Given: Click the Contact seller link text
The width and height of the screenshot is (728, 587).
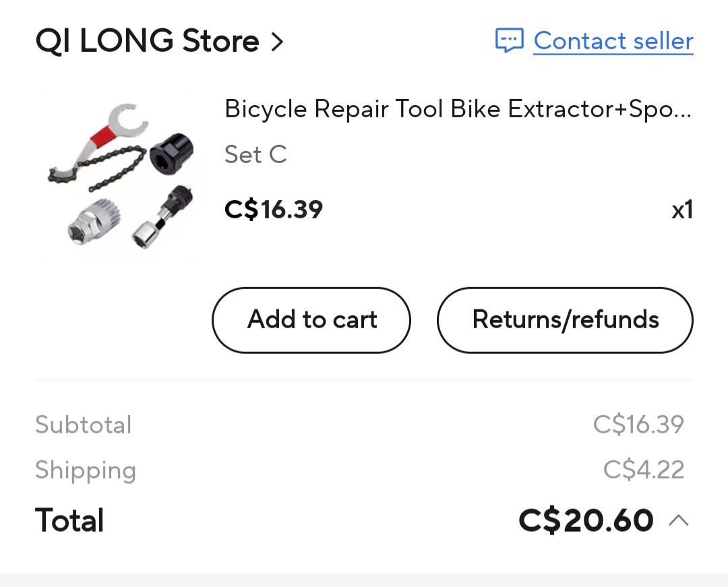Looking at the screenshot, I should pos(613,41).
